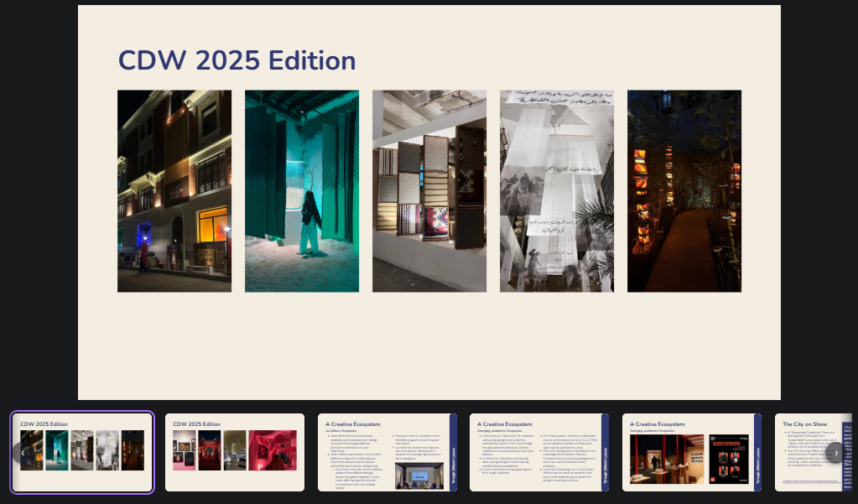The image size is (858, 504).
Task: Click the illuminated building facade photo
Action: 174,191
